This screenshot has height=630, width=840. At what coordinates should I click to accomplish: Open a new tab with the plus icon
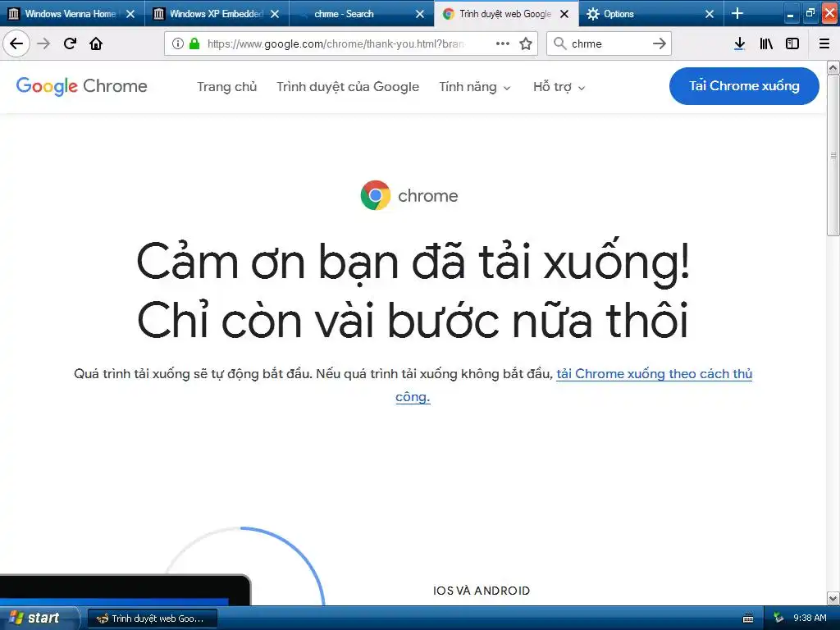[x=737, y=13]
